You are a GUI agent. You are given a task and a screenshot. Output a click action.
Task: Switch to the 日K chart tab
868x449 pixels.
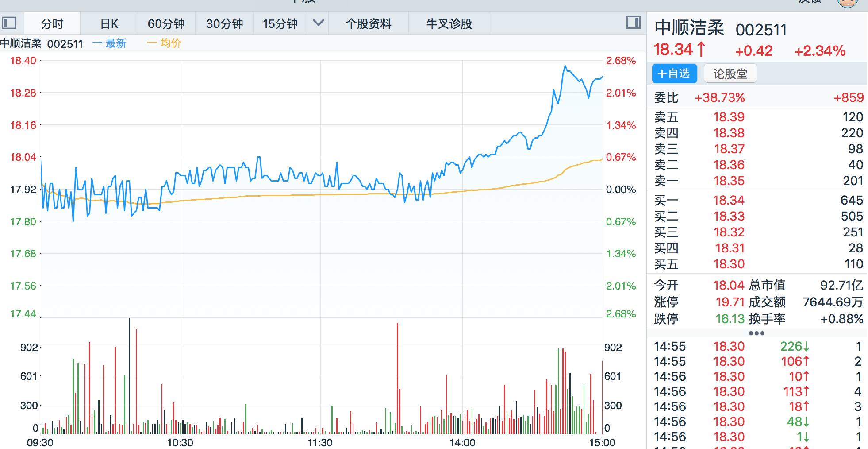click(x=110, y=24)
